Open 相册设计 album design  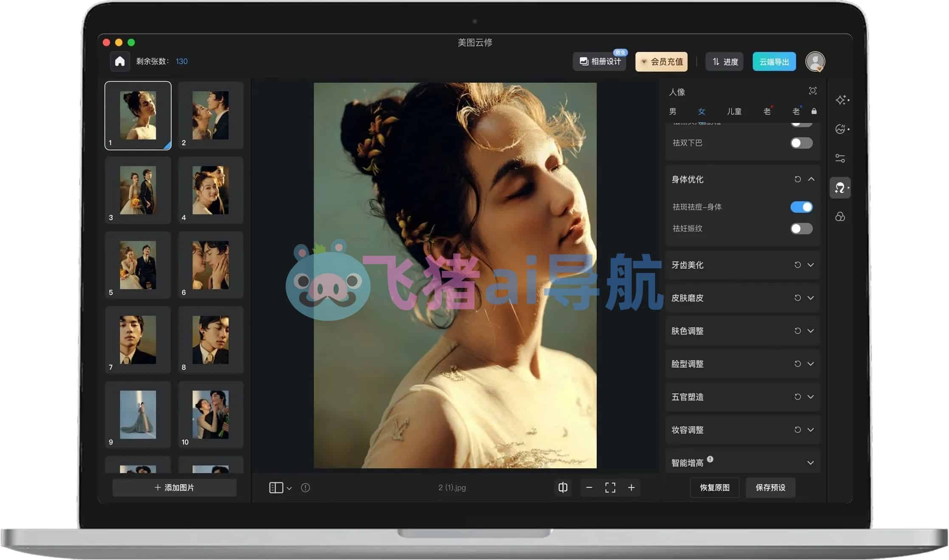pos(600,62)
